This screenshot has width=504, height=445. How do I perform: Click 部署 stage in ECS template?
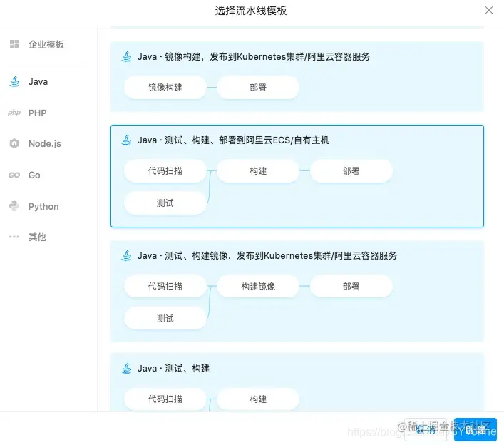coord(351,170)
